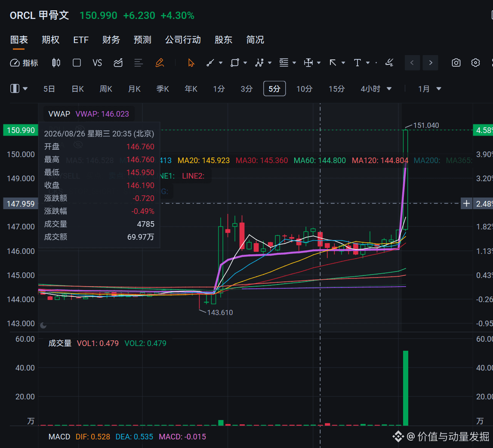
Task: Expand the arrow tool dropdown arrow
Action: pos(343,63)
